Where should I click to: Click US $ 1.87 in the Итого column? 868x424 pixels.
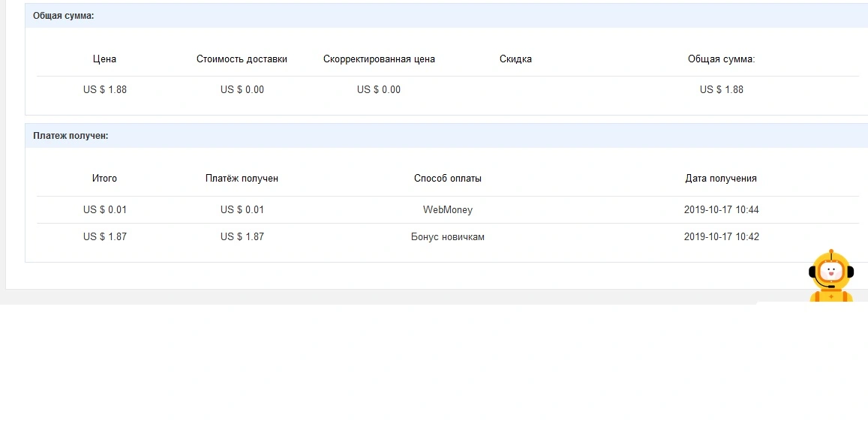click(104, 237)
